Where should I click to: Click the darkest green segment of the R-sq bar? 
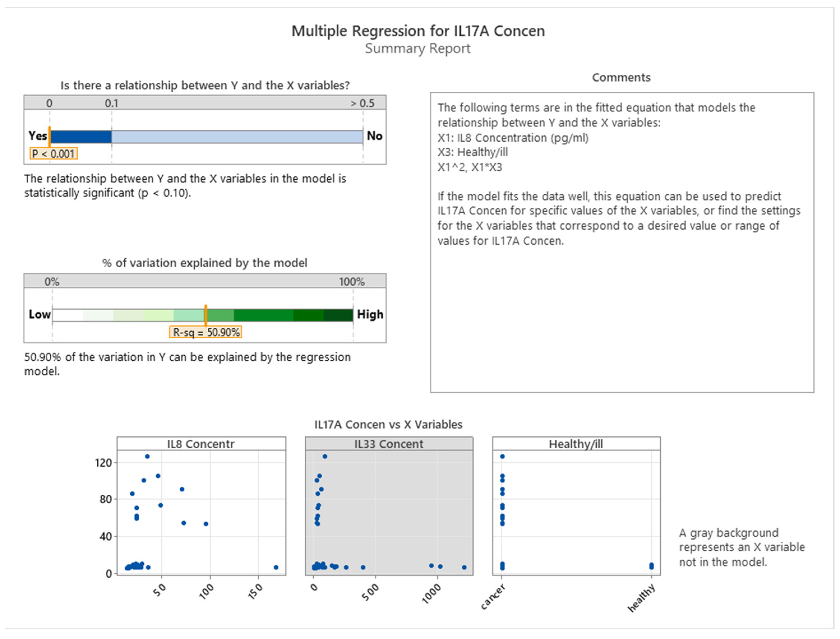click(x=338, y=315)
